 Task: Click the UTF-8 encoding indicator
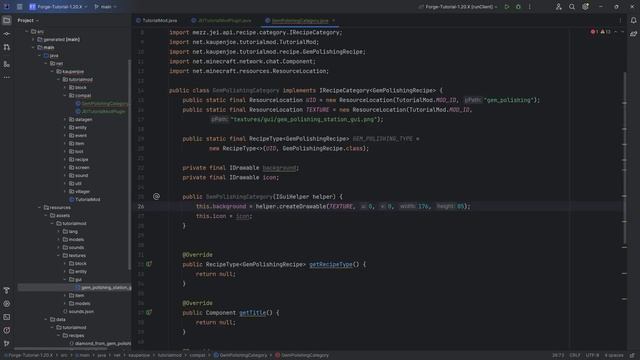[x=592, y=356]
